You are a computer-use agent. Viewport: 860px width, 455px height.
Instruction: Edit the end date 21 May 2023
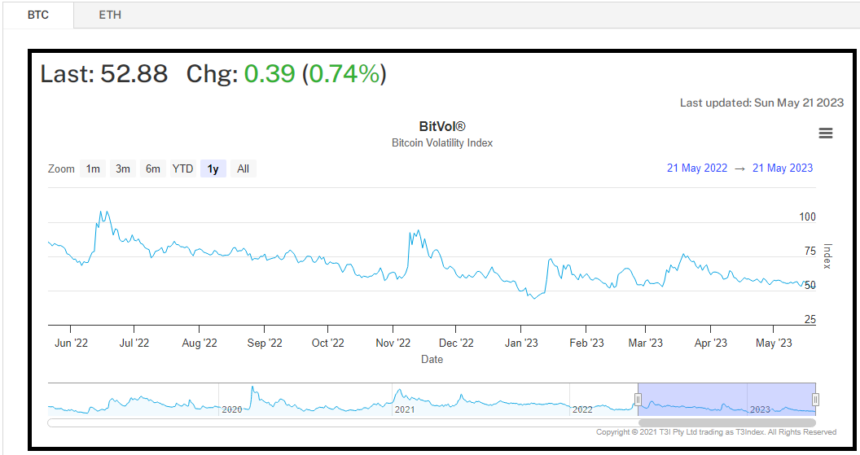tap(783, 169)
